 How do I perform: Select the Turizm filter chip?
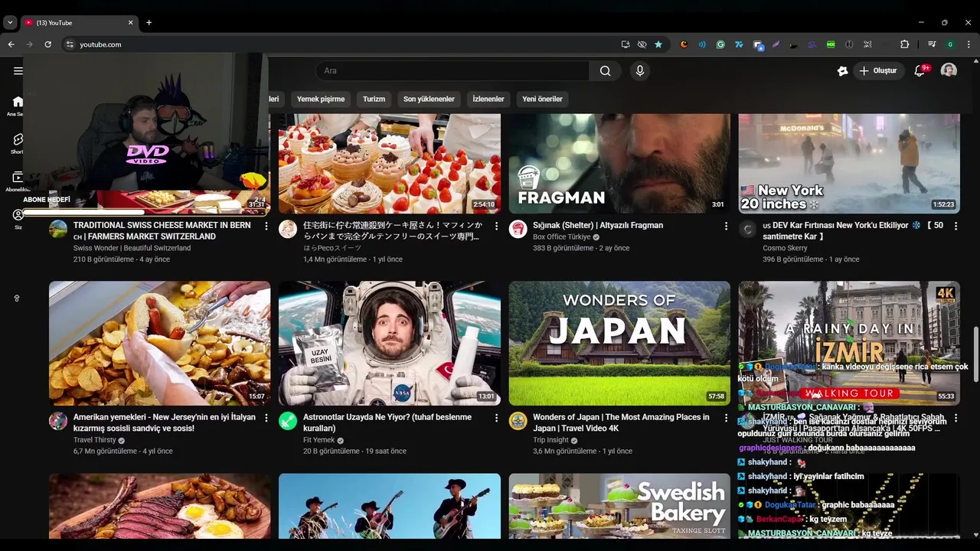point(374,99)
